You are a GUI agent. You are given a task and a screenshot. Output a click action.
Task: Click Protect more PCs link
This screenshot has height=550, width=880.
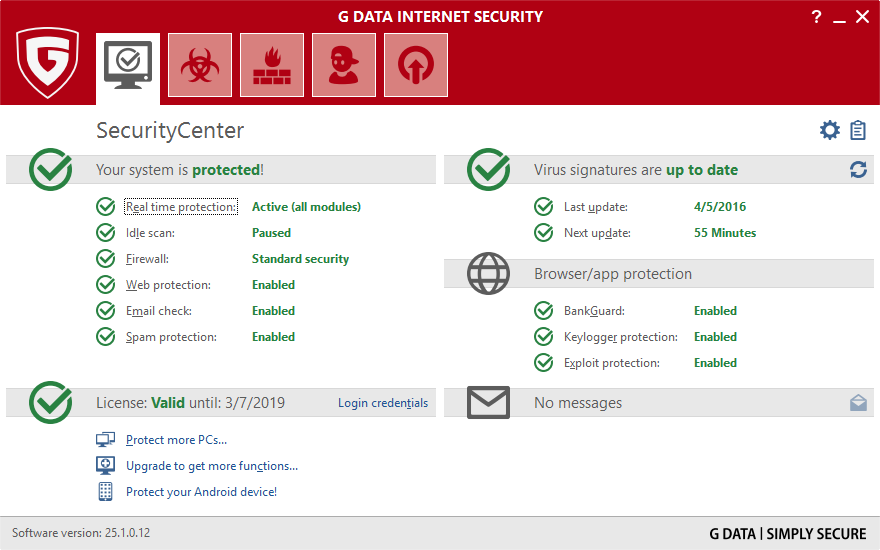176,440
